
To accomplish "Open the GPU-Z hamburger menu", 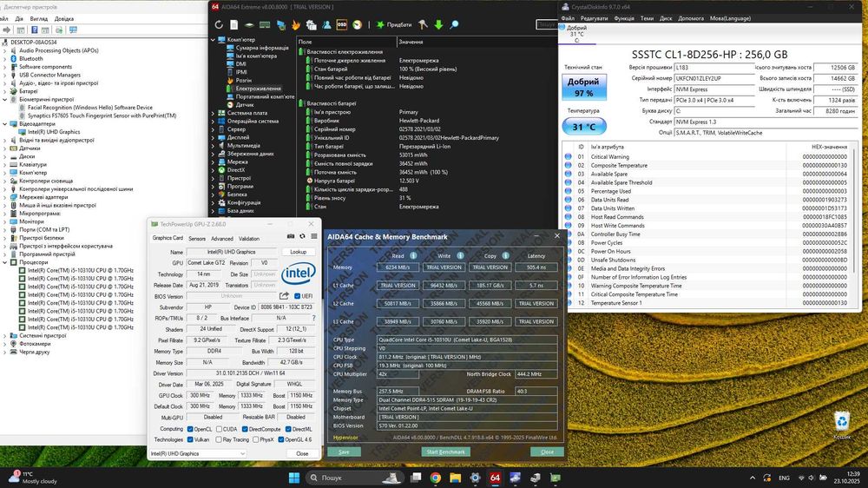I will pos(314,236).
